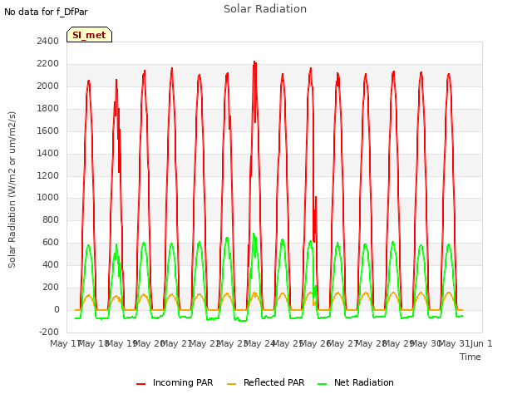
Task: Click the 1600 y-axis tick label
Action: coord(48,131)
